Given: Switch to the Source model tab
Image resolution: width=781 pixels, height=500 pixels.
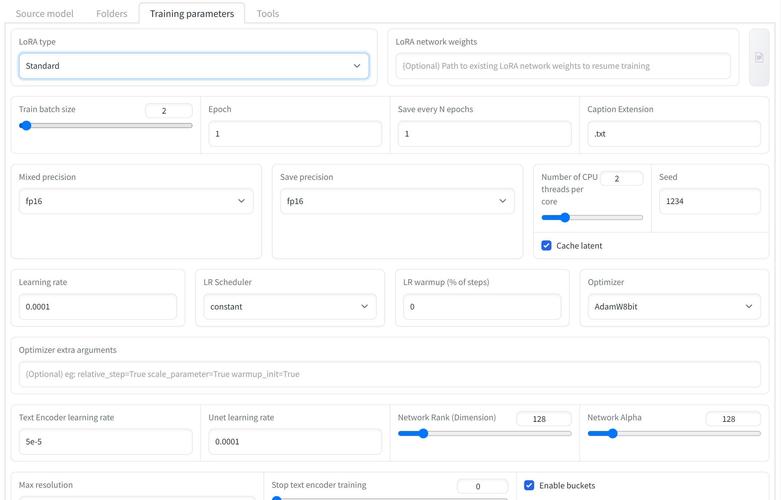Looking at the screenshot, I should pyautogui.click(x=44, y=14).
